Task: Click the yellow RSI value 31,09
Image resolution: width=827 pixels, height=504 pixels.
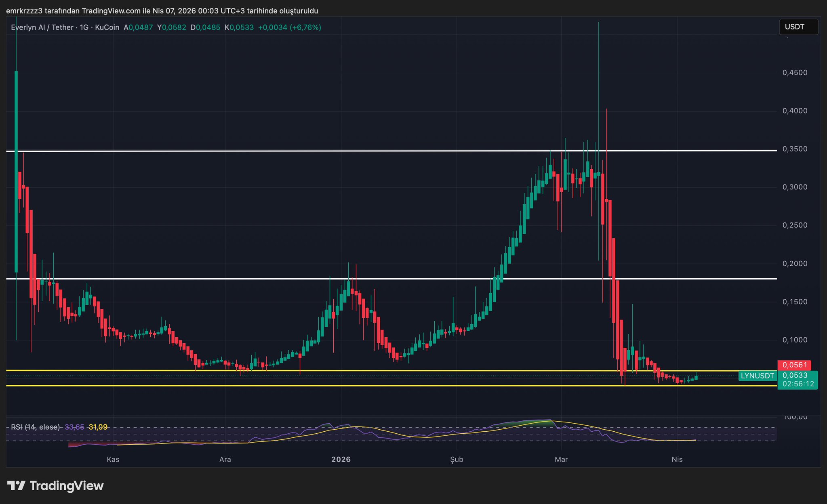Action: tap(98, 427)
